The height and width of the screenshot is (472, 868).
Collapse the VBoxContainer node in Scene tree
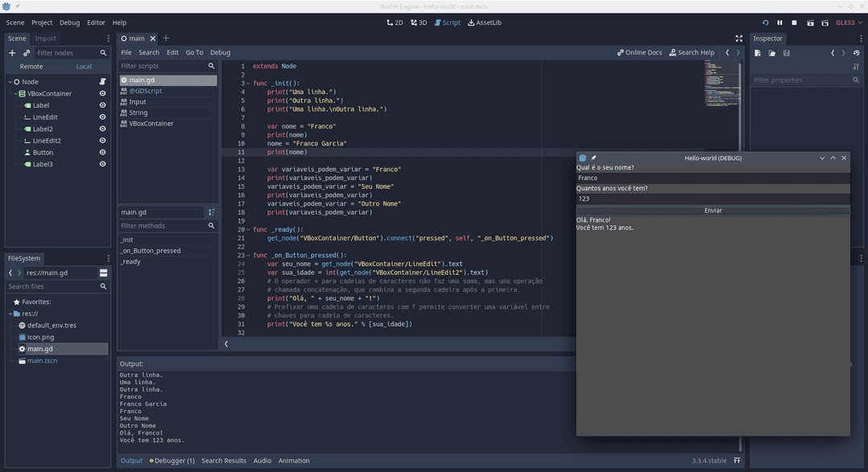tap(16, 93)
